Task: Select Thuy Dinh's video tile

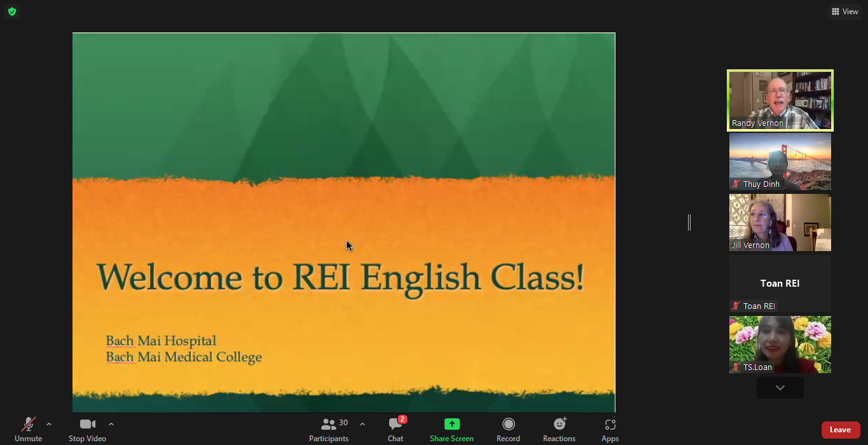Action: pos(780,161)
